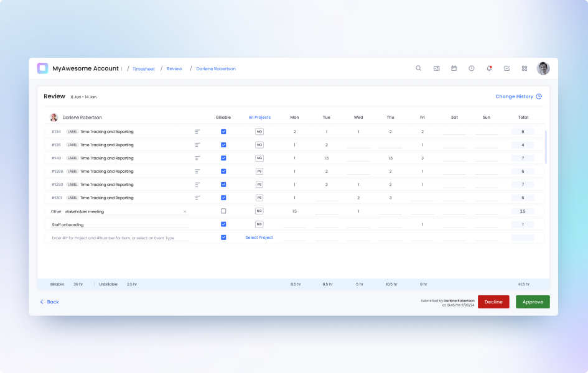Decline the submitted timesheet
588x373 pixels.
click(493, 302)
